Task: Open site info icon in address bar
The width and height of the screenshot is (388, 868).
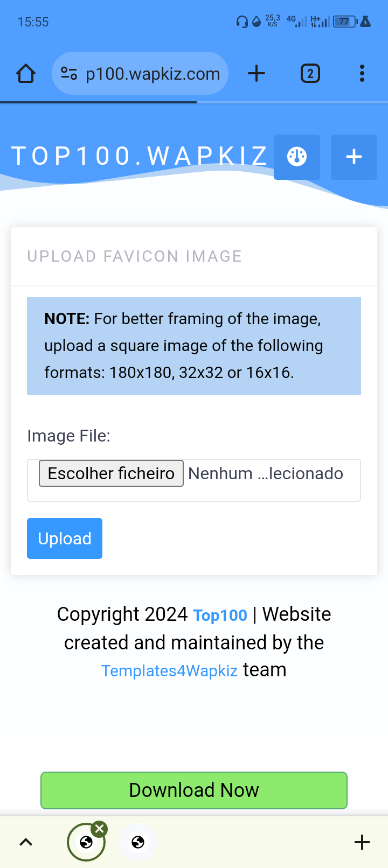Action: pyautogui.click(x=69, y=73)
